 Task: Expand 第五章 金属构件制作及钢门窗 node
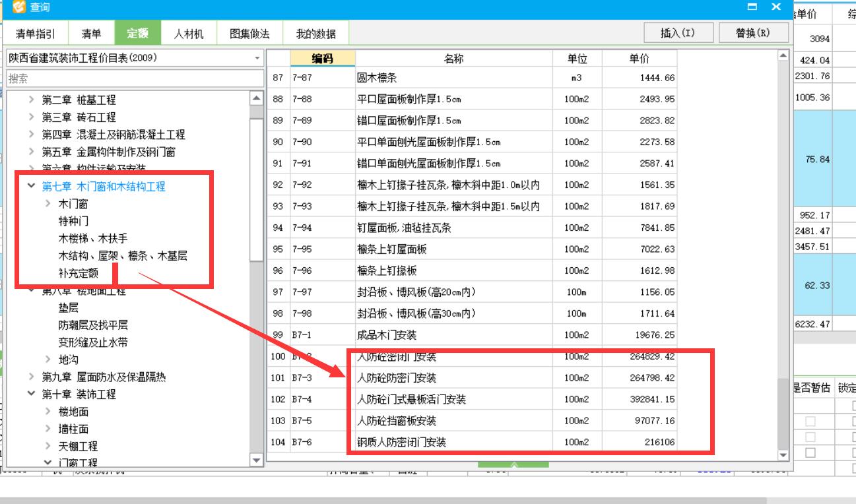pos(32,152)
